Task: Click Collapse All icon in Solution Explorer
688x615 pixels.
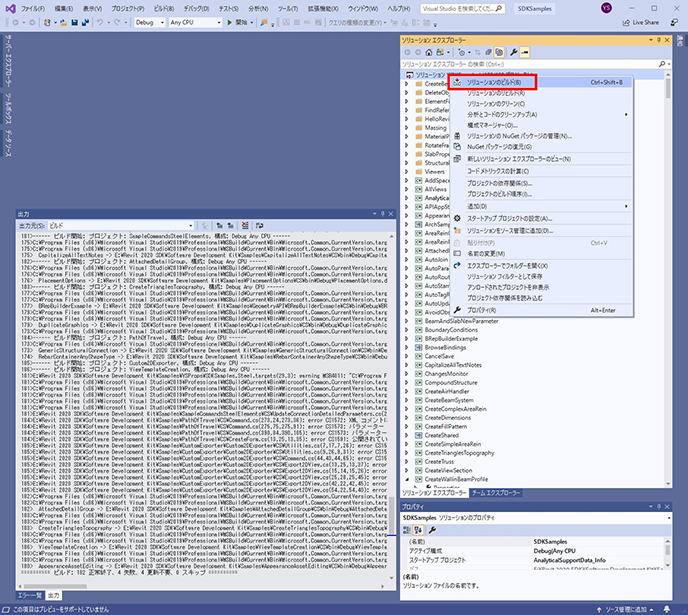Action: pos(488,52)
